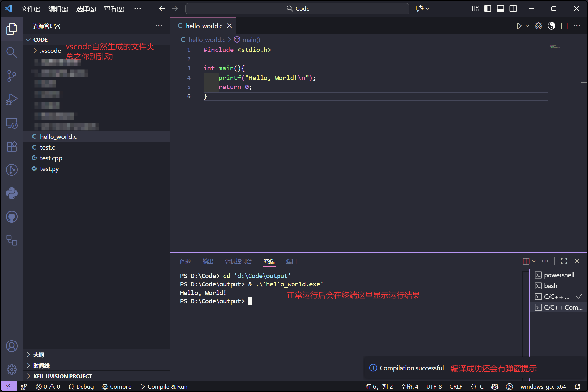This screenshot has width=588, height=392.
Task: Open test.py in the file explorer
Action: pyautogui.click(x=49, y=169)
